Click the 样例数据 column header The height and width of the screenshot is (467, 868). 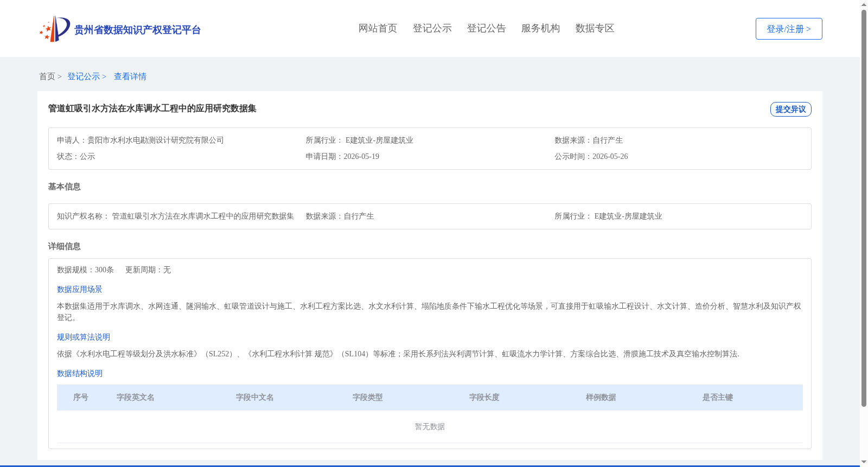601,398
